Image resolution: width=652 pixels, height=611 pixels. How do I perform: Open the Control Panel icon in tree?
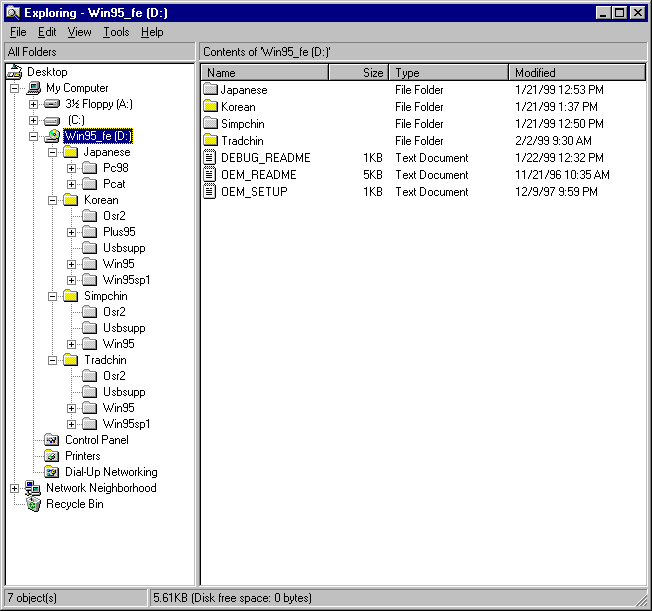click(52, 440)
